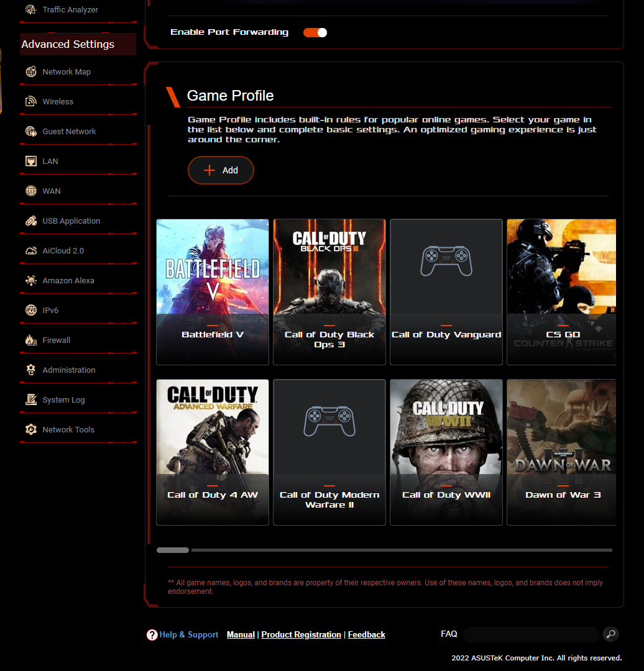Click the Network Tools menu label
The height and width of the screenshot is (671, 644).
(68, 430)
